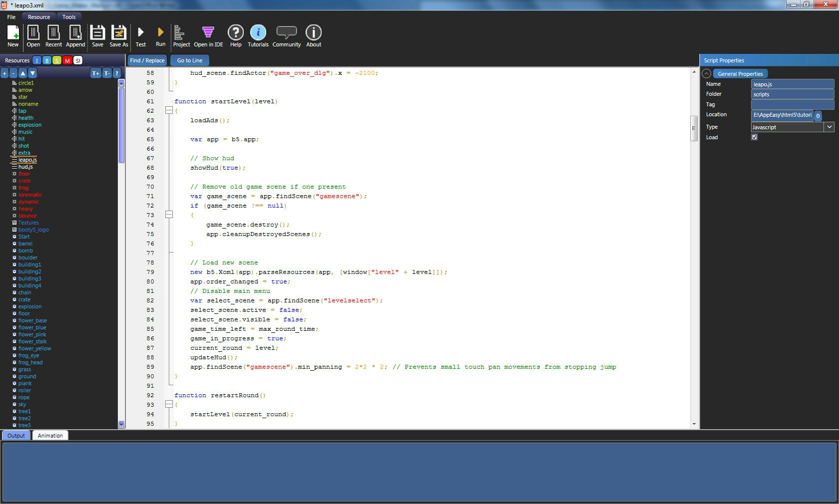Viewport: 839px width, 504px height.
Task: Open Recent files list
Action: pyautogui.click(x=53, y=35)
